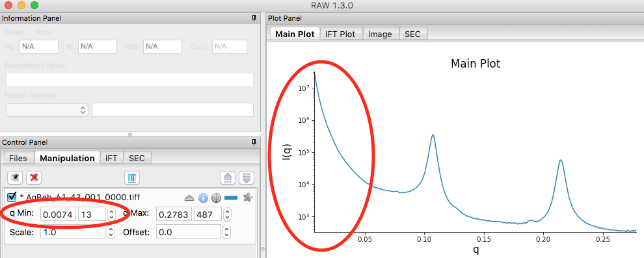Click the MW value field
644x258 pixels.
click(162, 47)
